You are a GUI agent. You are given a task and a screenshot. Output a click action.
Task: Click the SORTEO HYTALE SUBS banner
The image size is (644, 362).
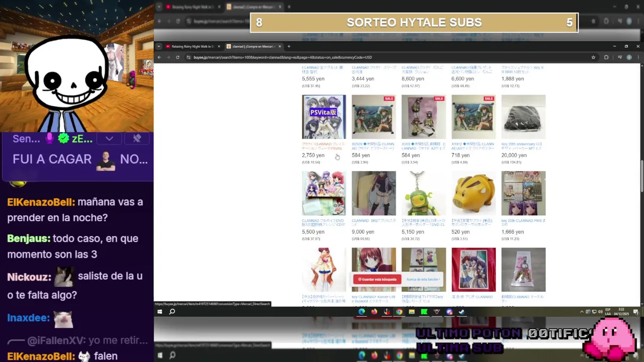click(414, 23)
